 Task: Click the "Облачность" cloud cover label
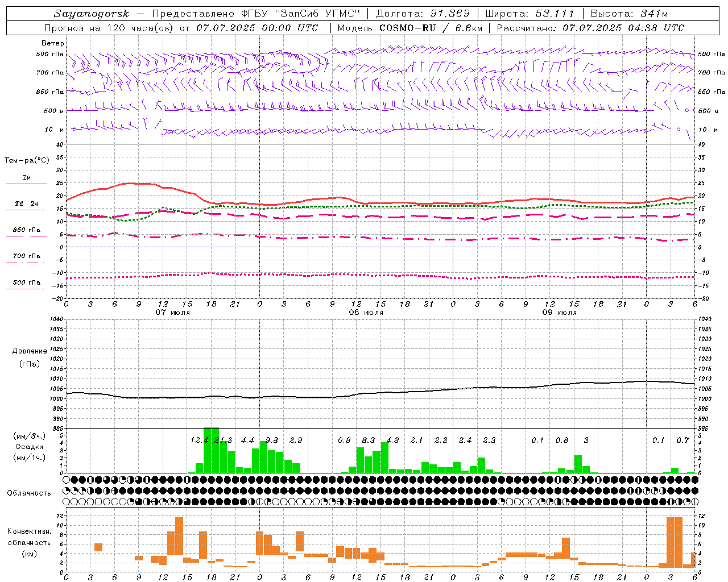point(29,493)
